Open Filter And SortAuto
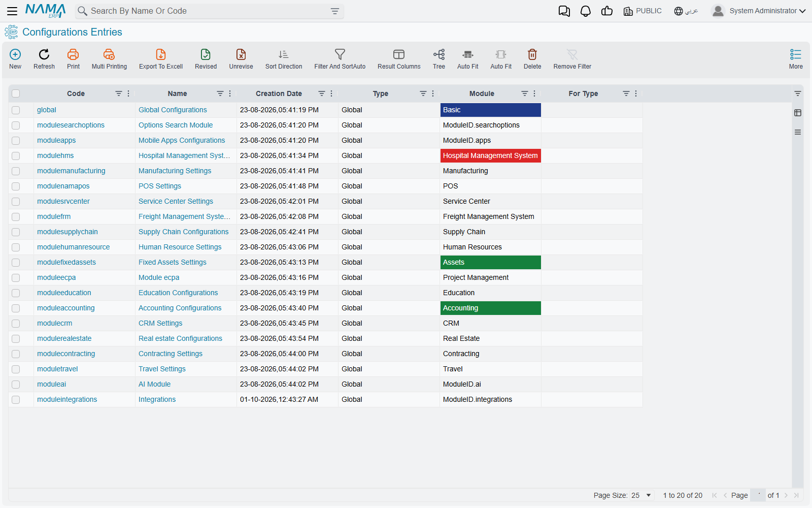 340,59
